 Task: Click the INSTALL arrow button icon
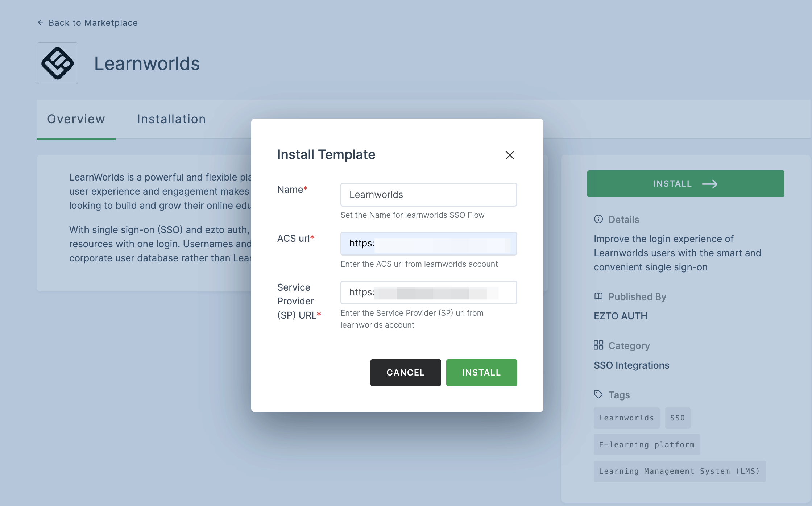(712, 184)
